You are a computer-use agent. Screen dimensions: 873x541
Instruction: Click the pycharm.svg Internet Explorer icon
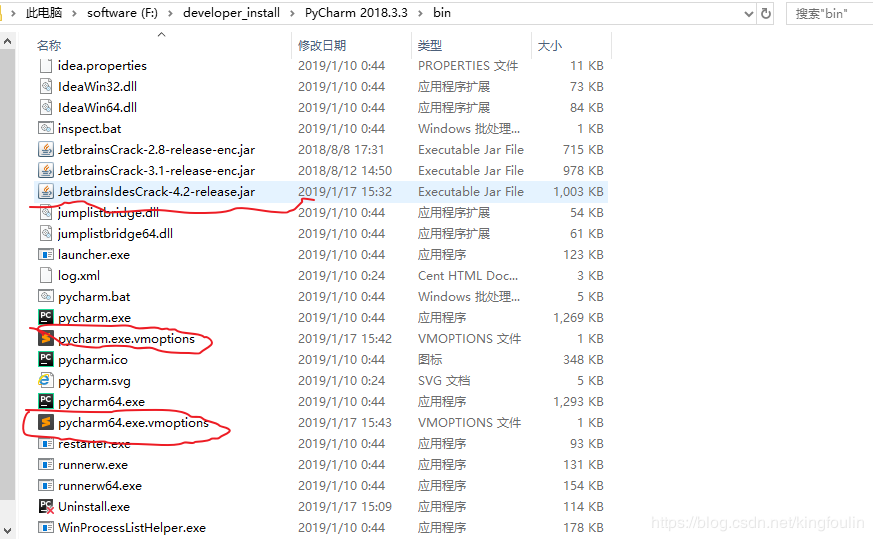[46, 381]
